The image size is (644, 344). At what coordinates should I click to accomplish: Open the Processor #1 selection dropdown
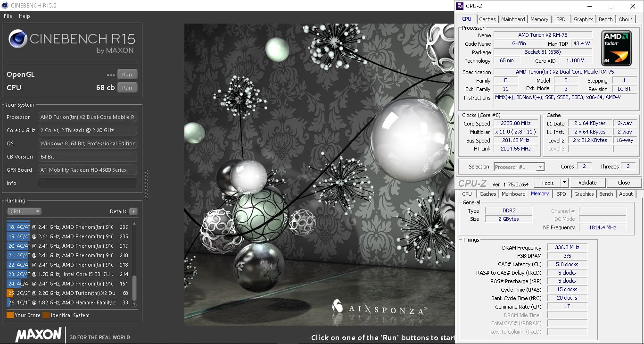pos(519,167)
